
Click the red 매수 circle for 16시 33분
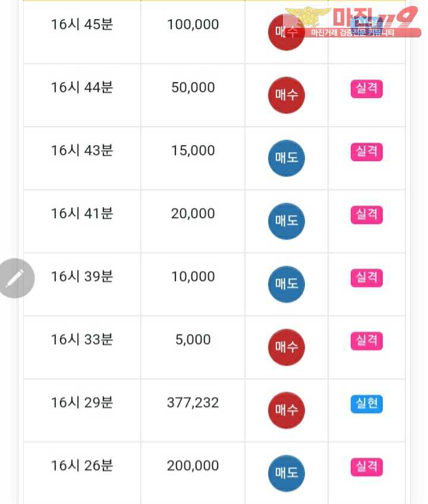click(286, 347)
